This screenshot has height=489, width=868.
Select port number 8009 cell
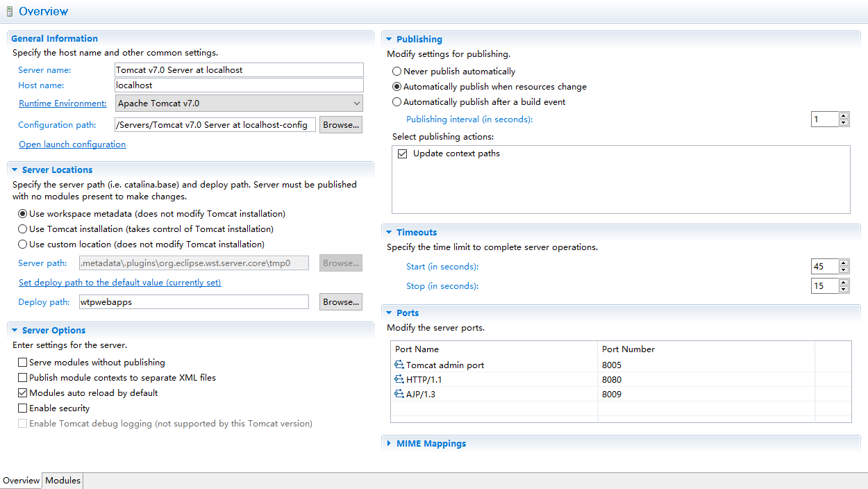pyautogui.click(x=706, y=395)
